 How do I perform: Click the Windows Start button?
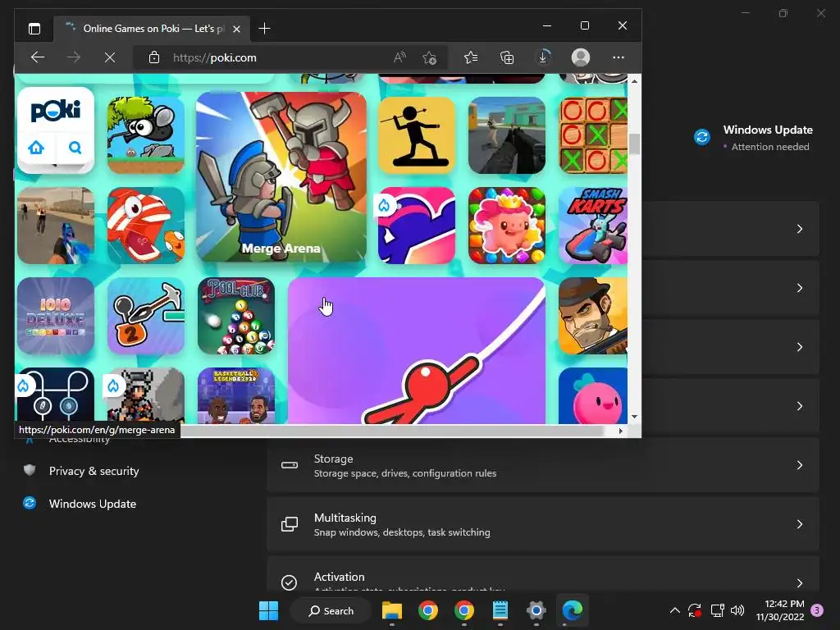pos(268,610)
